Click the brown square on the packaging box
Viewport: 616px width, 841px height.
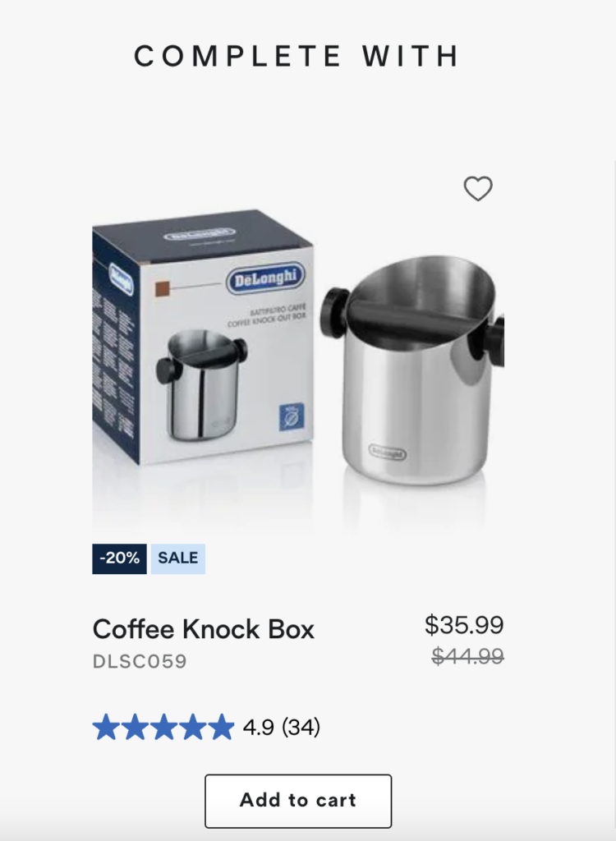tap(162, 289)
